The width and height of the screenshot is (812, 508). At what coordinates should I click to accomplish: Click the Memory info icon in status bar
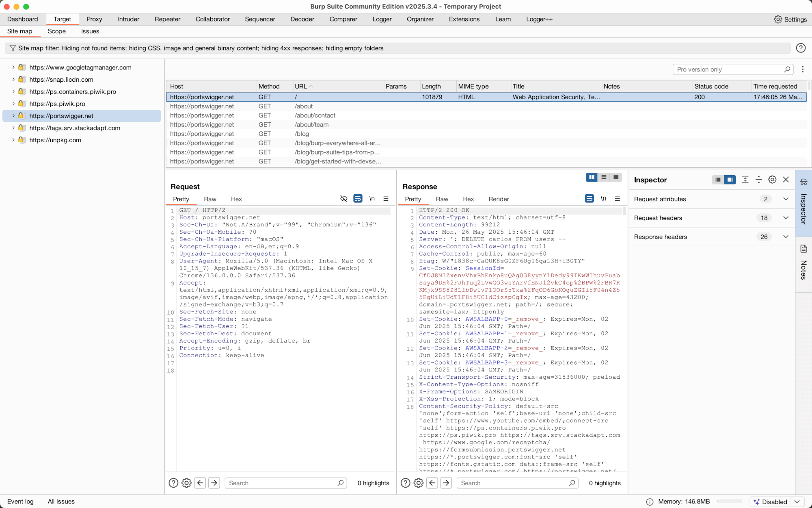(650, 501)
